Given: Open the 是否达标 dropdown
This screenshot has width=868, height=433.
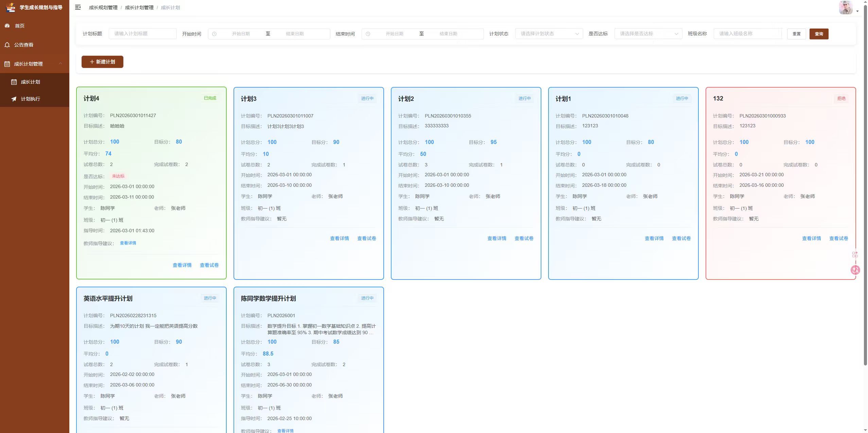Looking at the screenshot, I should (x=648, y=34).
